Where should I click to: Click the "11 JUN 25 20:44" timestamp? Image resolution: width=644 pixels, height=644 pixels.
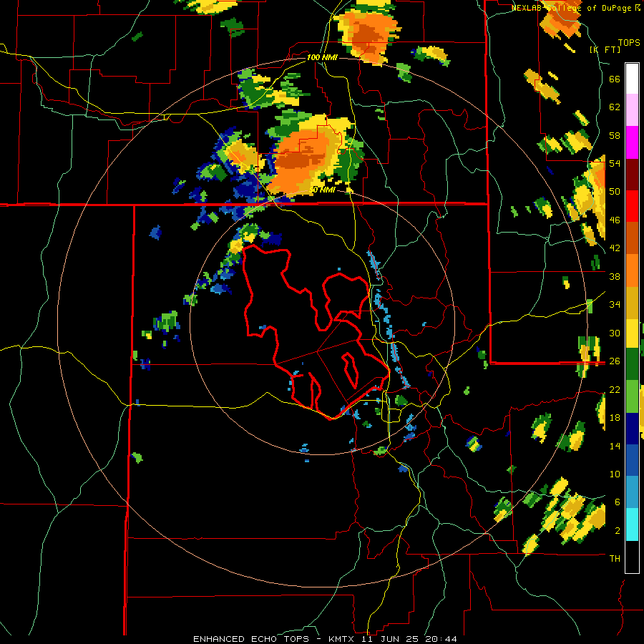coord(409,639)
